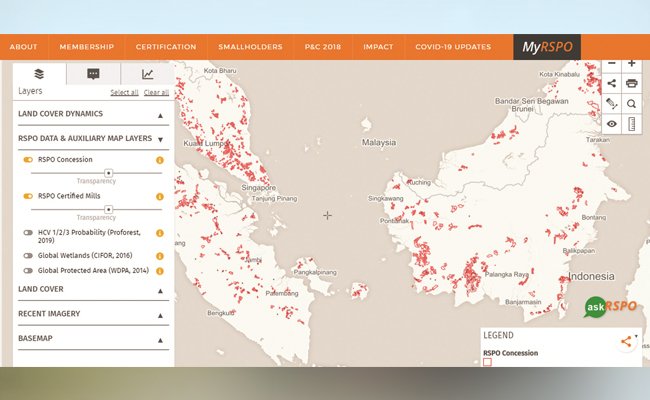
Task: Click Palembang label on map
Action: (x=282, y=293)
